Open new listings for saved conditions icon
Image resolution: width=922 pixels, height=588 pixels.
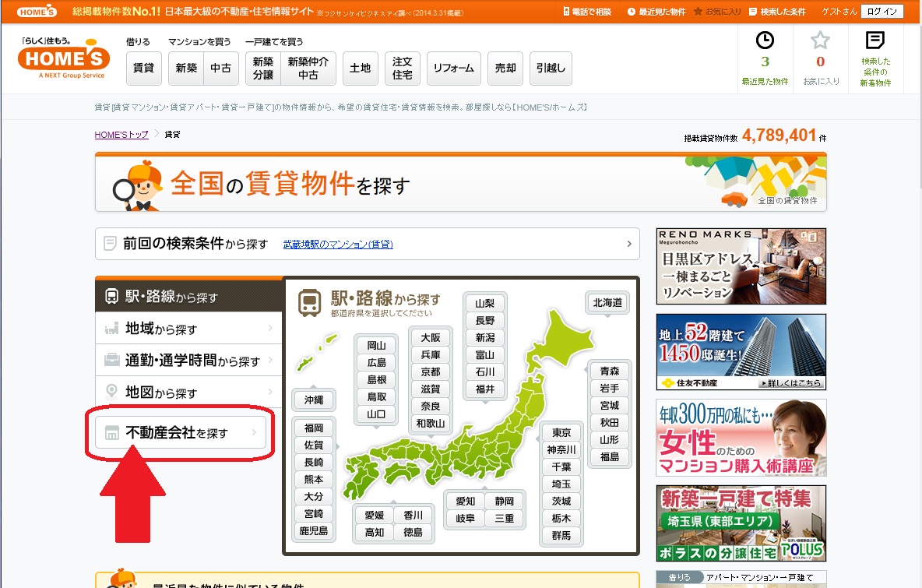pos(875,40)
